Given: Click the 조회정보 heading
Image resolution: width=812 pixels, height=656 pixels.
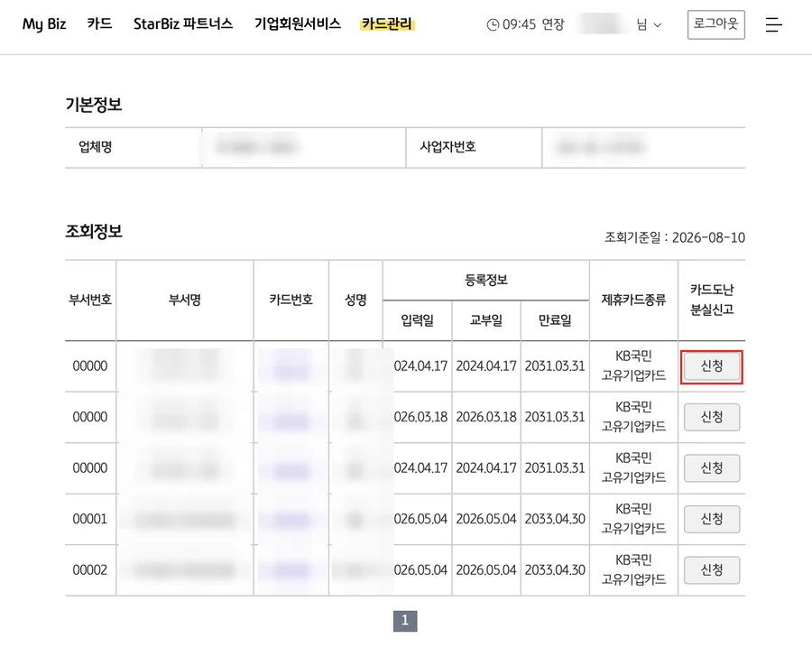Looking at the screenshot, I should pos(94,231).
